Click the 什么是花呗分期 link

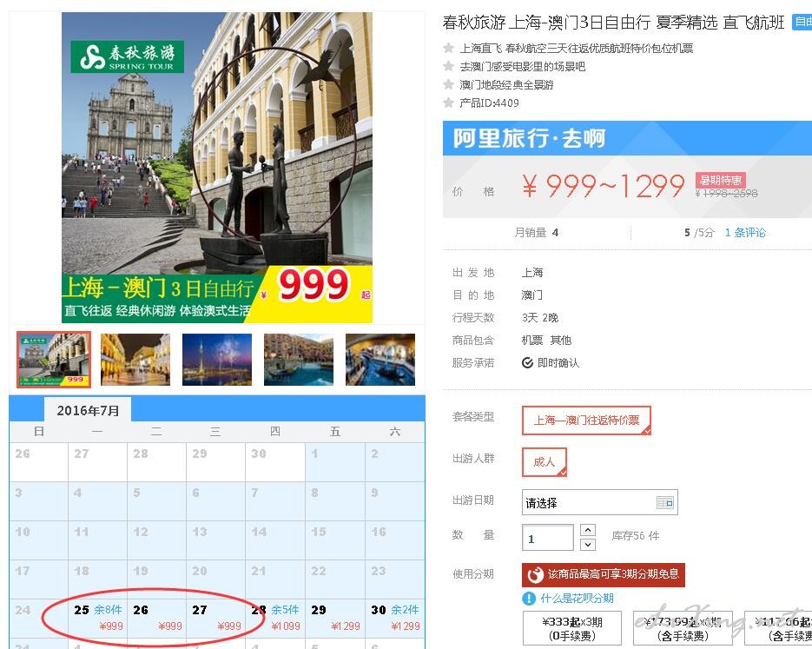[x=577, y=599]
